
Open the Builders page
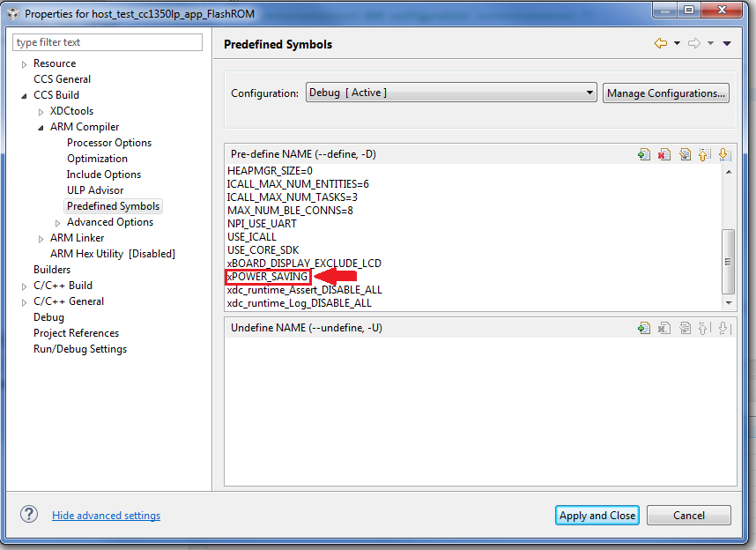point(52,270)
